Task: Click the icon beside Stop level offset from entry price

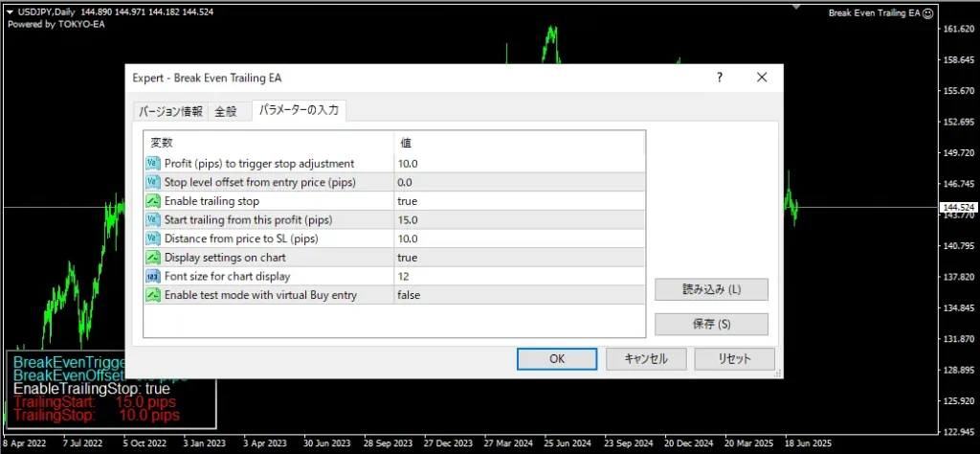Action: [153, 183]
